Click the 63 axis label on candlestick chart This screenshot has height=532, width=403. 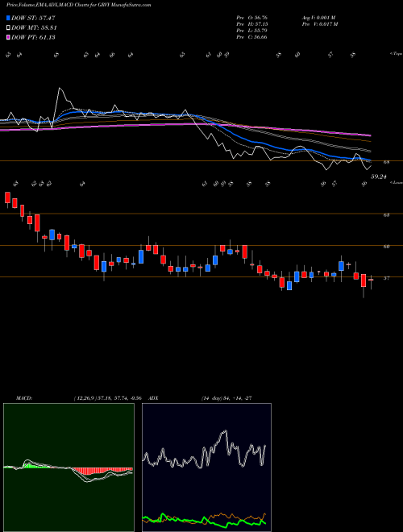point(386,214)
